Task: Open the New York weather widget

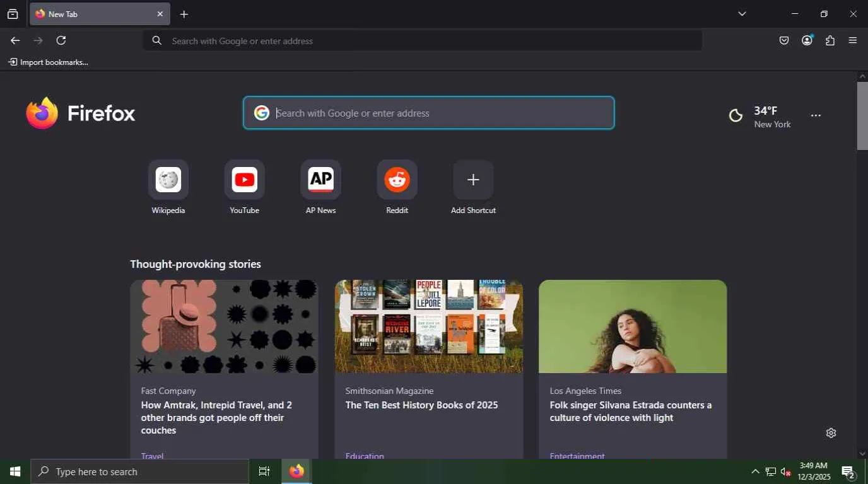Action: [761, 117]
